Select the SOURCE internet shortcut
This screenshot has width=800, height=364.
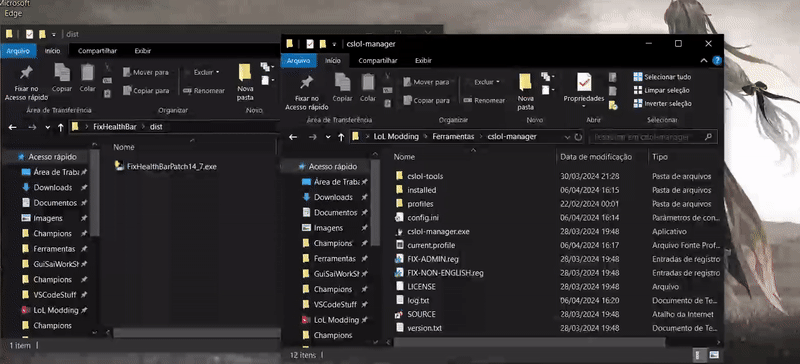[415, 314]
